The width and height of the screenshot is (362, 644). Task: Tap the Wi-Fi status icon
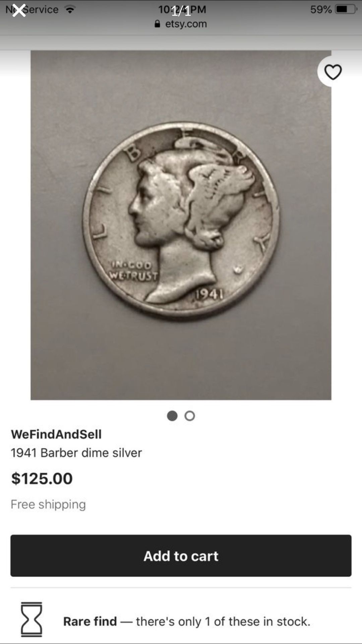tap(70, 10)
